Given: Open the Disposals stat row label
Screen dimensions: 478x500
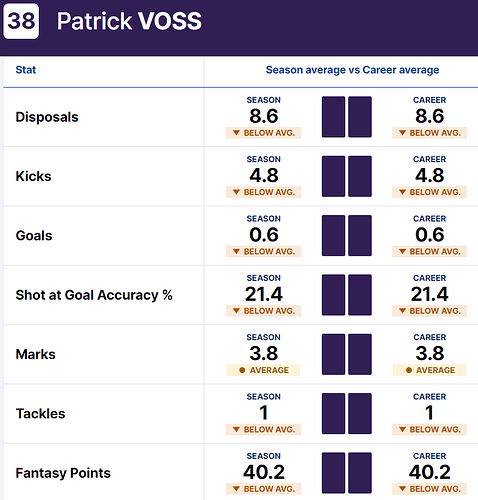Looking at the screenshot, I should click(x=47, y=117).
